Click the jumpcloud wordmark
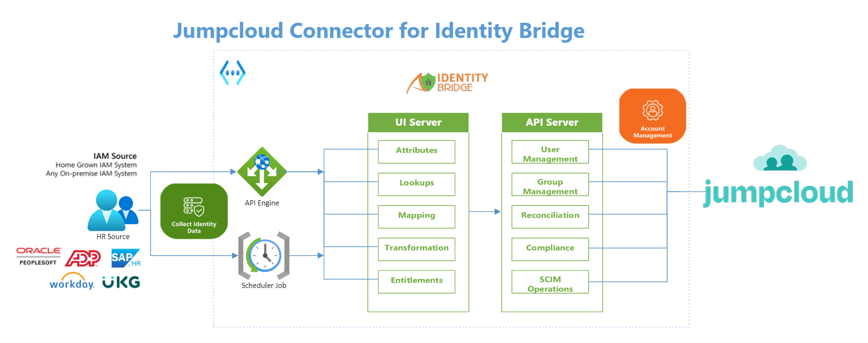Viewport: 868px width, 343px height. pyautogui.click(x=779, y=193)
